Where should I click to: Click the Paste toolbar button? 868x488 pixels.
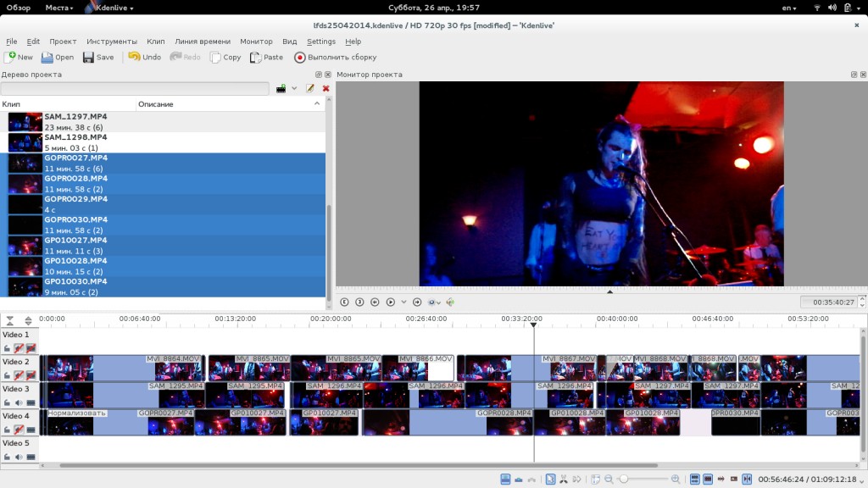pos(266,58)
